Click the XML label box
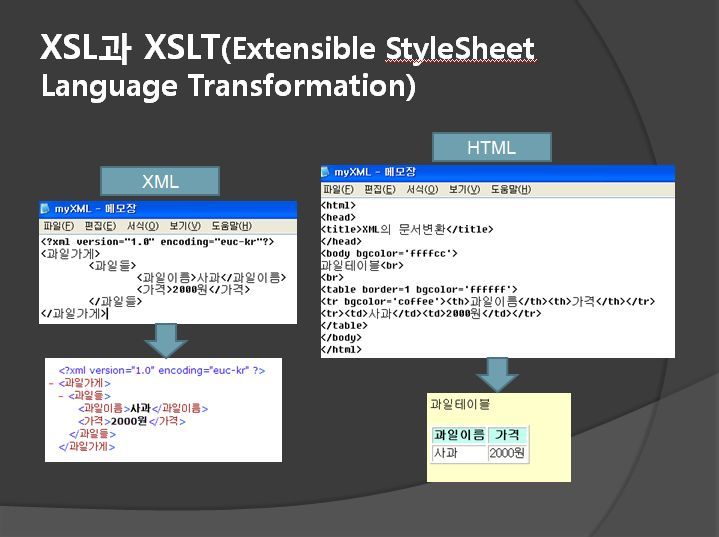719x537 pixels. pyautogui.click(x=160, y=181)
